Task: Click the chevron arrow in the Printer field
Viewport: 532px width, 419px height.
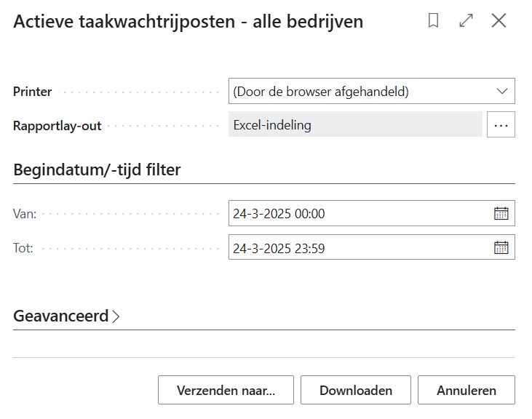Action: point(501,92)
